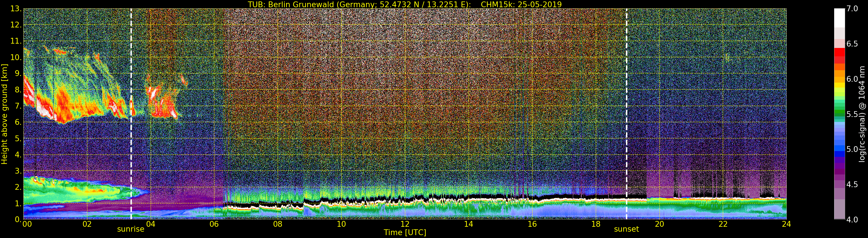Click the 'sunrise' label below the axis
This screenshot has height=238, width=868.
(131, 229)
